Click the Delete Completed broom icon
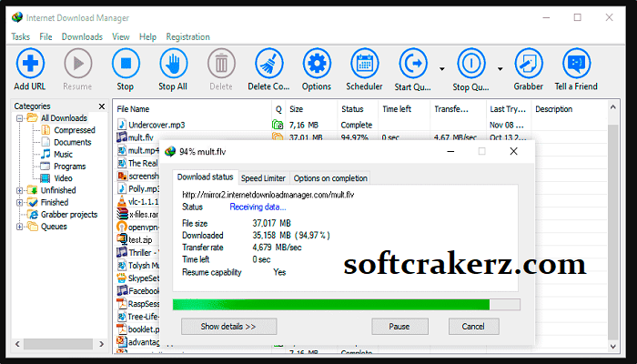This screenshot has width=637, height=364. tap(269, 63)
